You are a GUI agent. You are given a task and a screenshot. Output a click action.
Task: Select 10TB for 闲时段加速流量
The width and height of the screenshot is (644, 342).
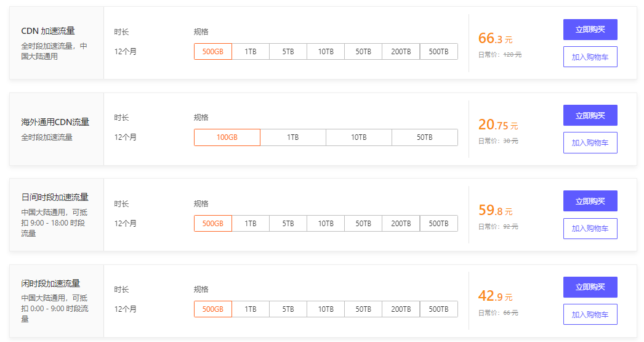click(x=326, y=309)
